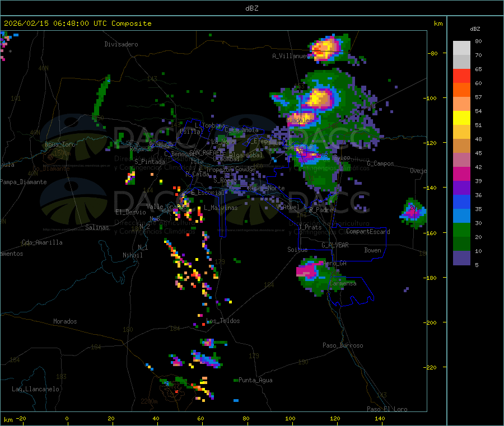Click the Nihuil map label
The image size is (504, 426).
click(132, 255)
